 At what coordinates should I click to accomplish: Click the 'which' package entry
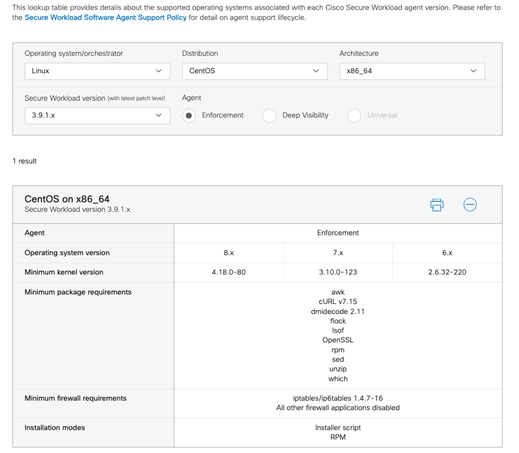338,379
